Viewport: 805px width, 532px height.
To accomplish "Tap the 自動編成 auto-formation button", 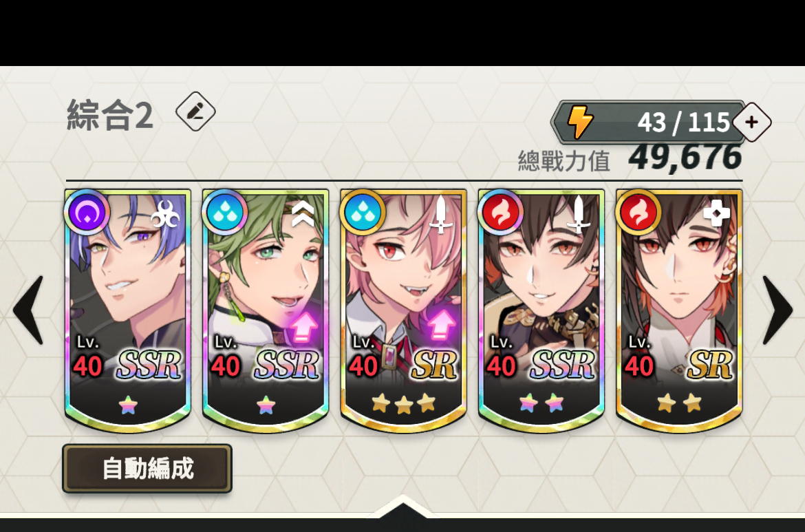I will point(147,468).
